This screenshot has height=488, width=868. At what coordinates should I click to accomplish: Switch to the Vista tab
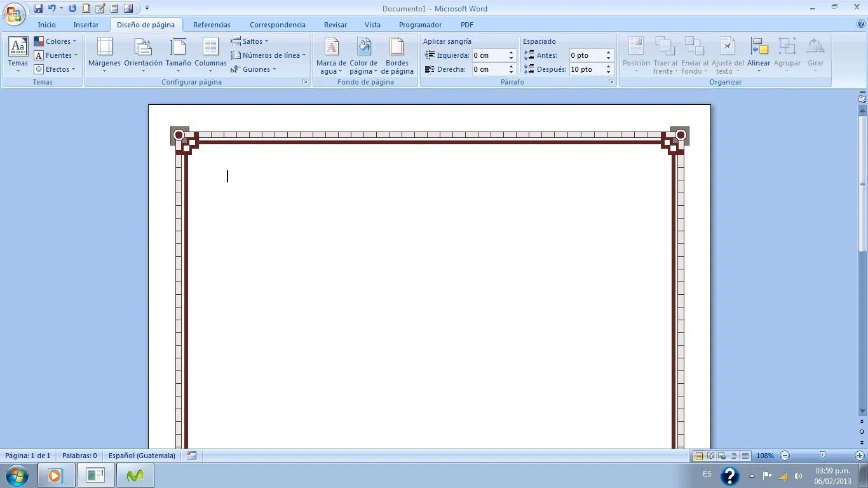[x=372, y=25]
